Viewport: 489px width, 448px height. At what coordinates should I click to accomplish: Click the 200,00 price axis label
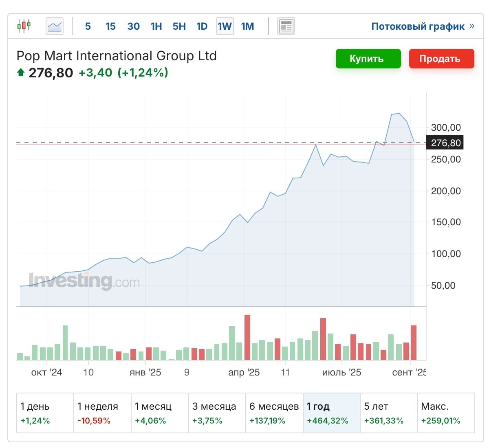(446, 191)
